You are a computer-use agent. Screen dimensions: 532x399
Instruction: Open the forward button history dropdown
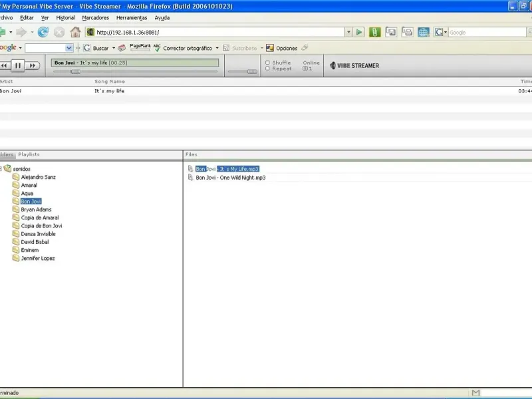32,32
